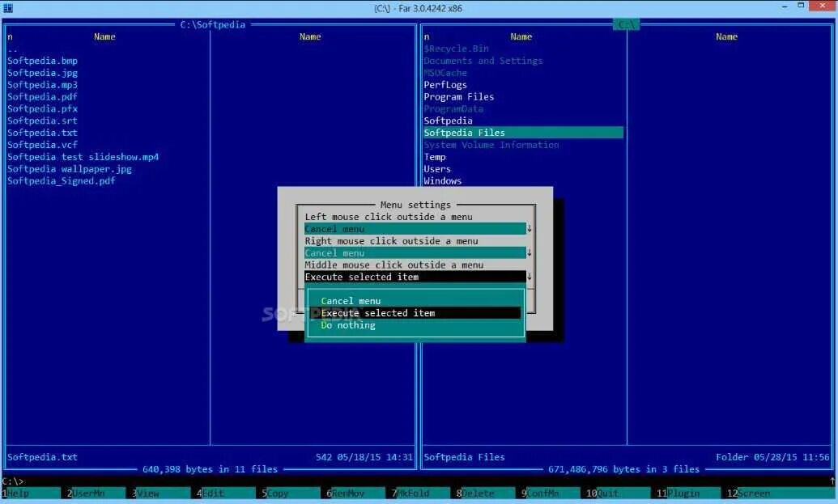Viewport: 838px width, 504px height.
Task: Click right panel first Name column header
Action: point(521,37)
